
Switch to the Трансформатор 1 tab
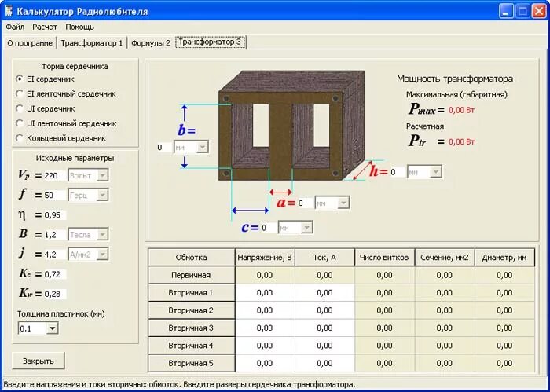coord(92,43)
